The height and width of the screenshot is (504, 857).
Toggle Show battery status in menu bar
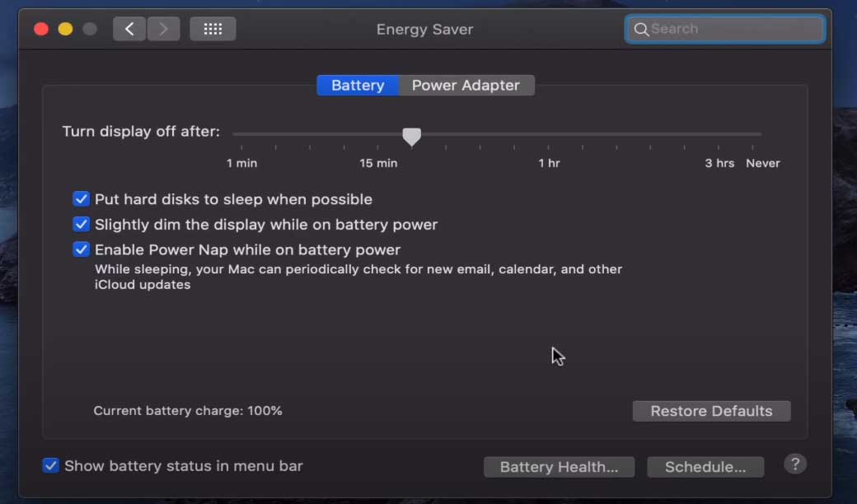[51, 465]
